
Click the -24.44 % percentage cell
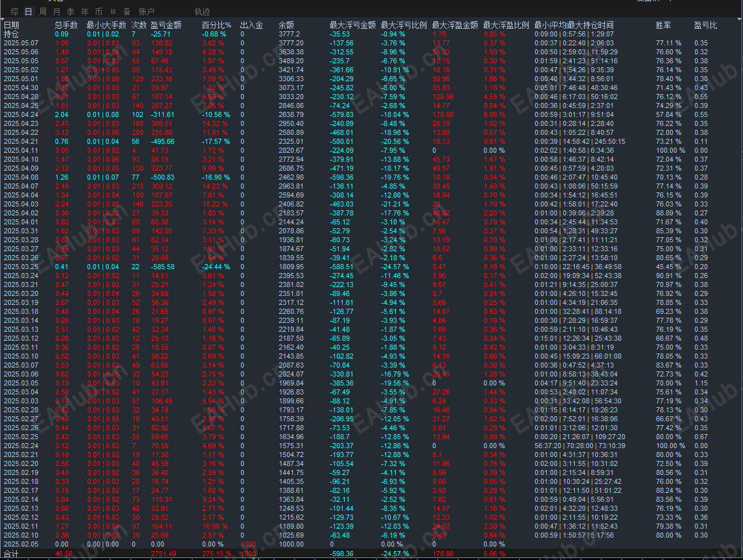coord(216,267)
